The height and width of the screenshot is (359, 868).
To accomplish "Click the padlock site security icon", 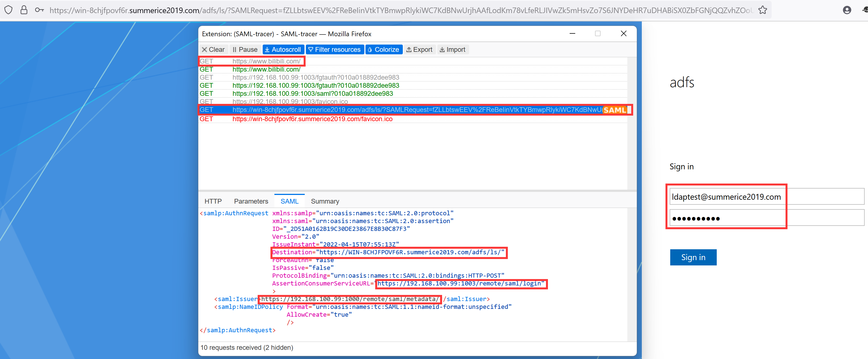I will (x=24, y=10).
